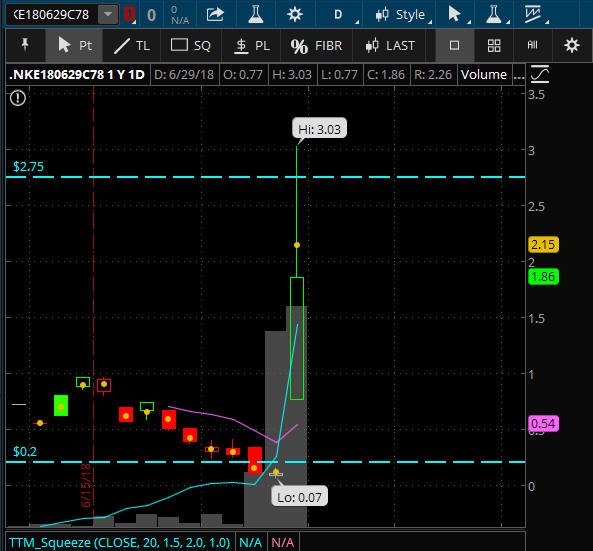This screenshot has width=593, height=551.
Task: Activate the FIBR Fibonacci retracement tool
Action: pos(316,46)
